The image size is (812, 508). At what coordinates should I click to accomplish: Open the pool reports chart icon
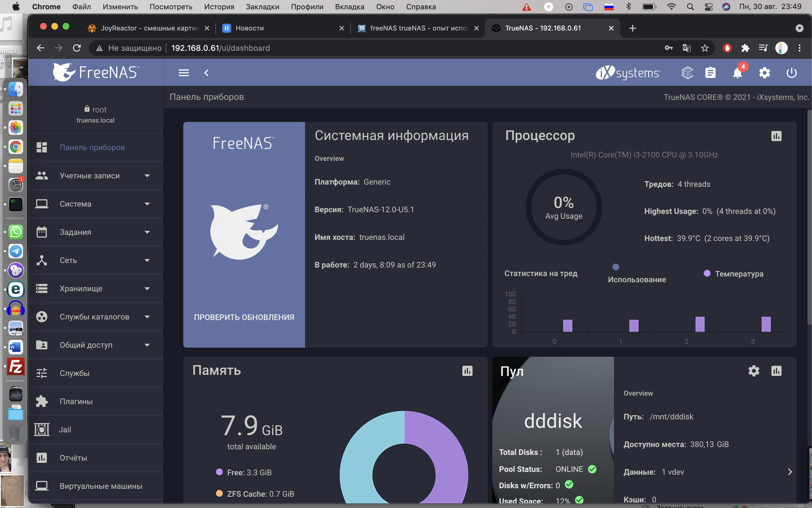[776, 371]
